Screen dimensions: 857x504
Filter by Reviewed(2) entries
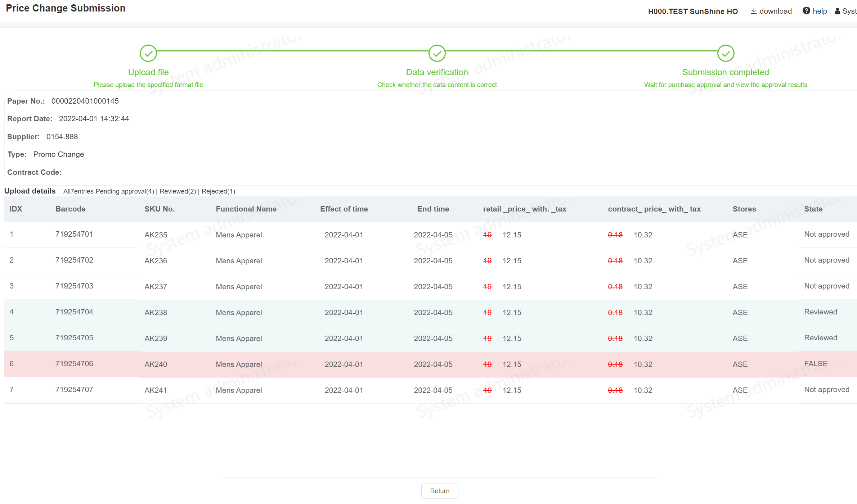[178, 191]
